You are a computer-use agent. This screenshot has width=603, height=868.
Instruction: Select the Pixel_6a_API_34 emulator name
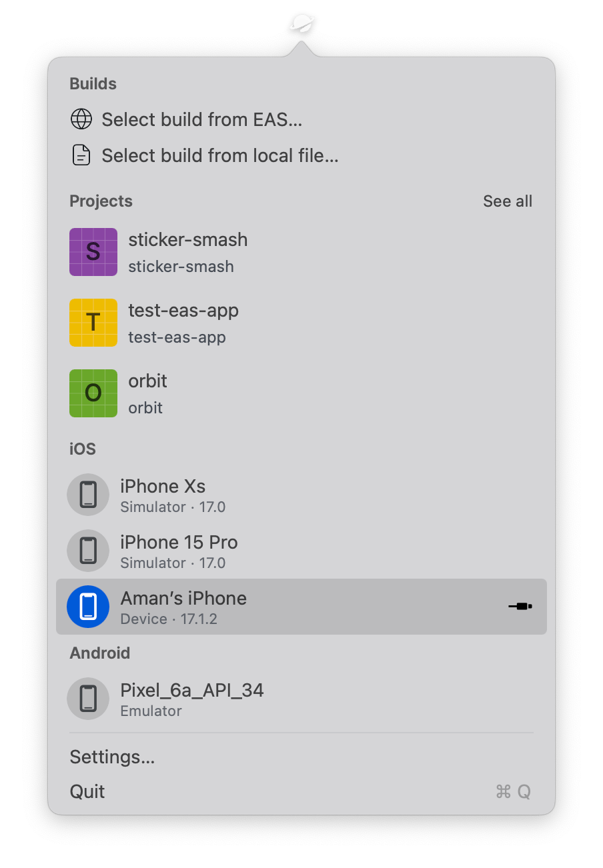coord(191,690)
